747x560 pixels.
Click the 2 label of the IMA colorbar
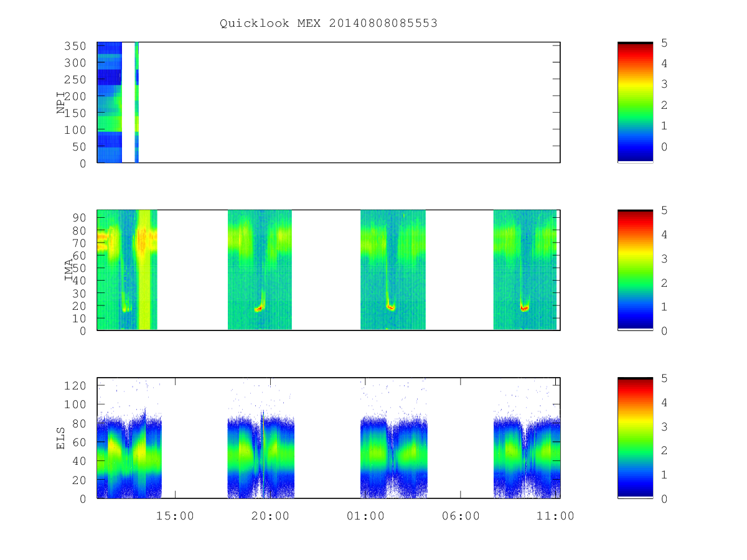[x=664, y=282]
